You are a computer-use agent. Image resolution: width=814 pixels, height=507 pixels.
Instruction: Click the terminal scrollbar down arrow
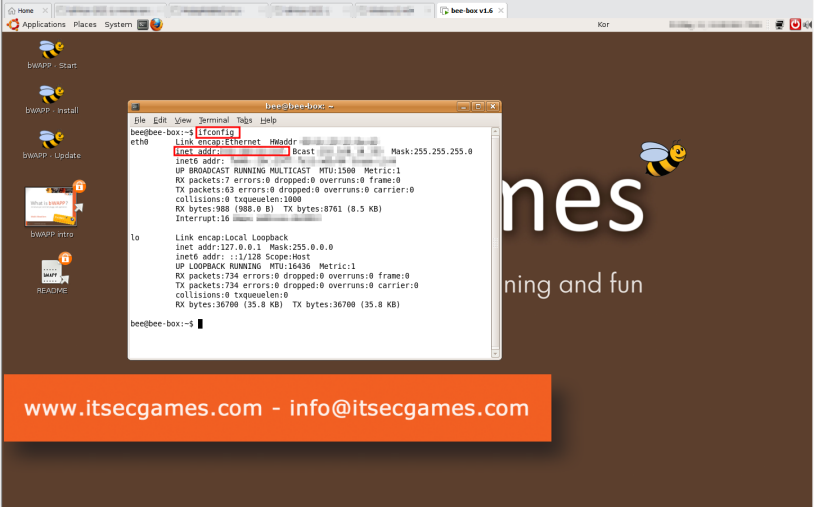(495, 354)
